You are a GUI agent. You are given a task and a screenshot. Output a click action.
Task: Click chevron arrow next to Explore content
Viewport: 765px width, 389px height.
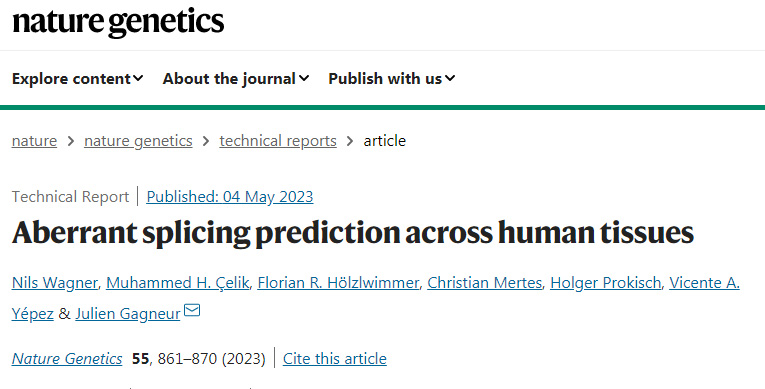click(x=138, y=78)
